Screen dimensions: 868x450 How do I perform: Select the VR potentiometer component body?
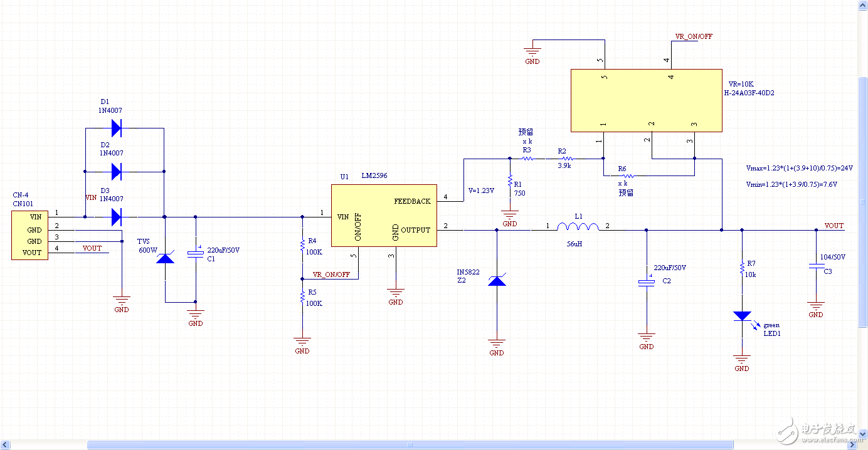[x=646, y=100]
